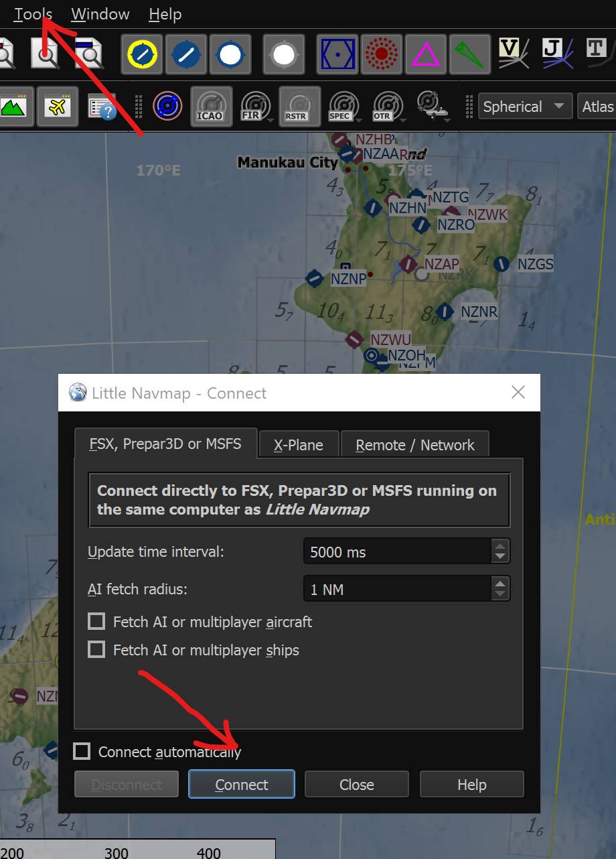Check Connect automatically option

click(x=82, y=752)
